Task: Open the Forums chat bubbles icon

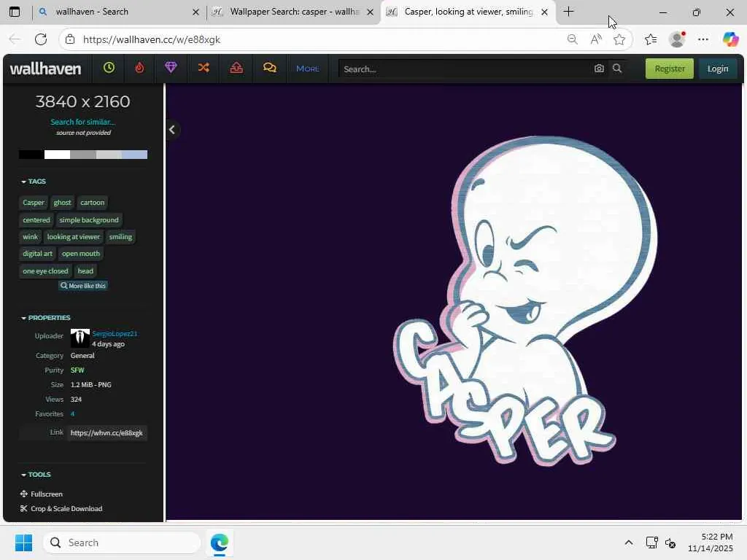Action: (x=270, y=68)
